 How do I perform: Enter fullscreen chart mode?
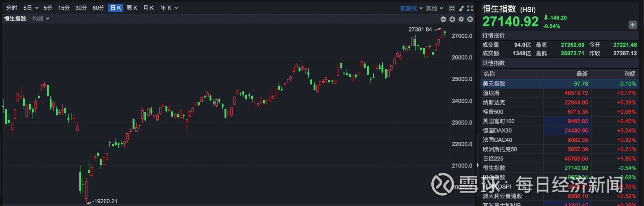click(x=470, y=8)
